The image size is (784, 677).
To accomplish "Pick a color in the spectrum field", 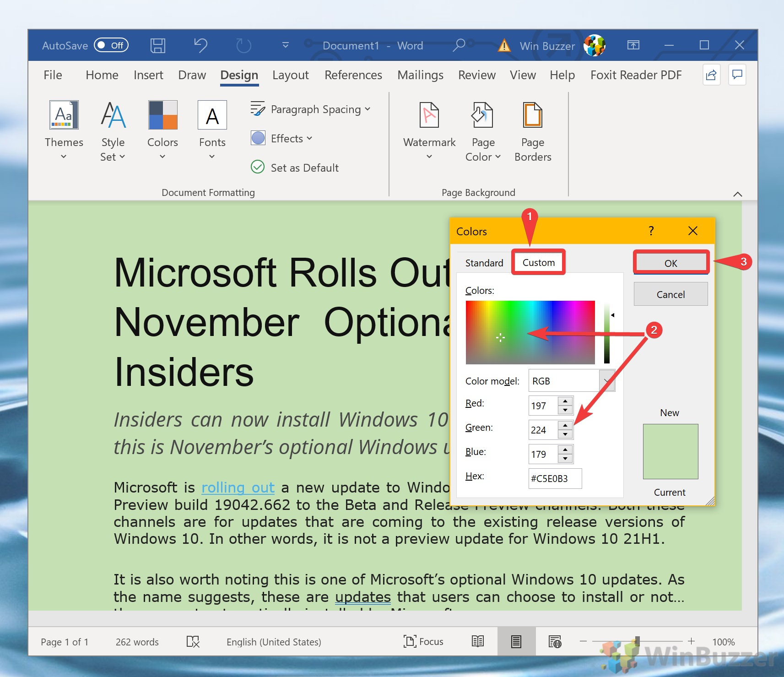I will (530, 332).
